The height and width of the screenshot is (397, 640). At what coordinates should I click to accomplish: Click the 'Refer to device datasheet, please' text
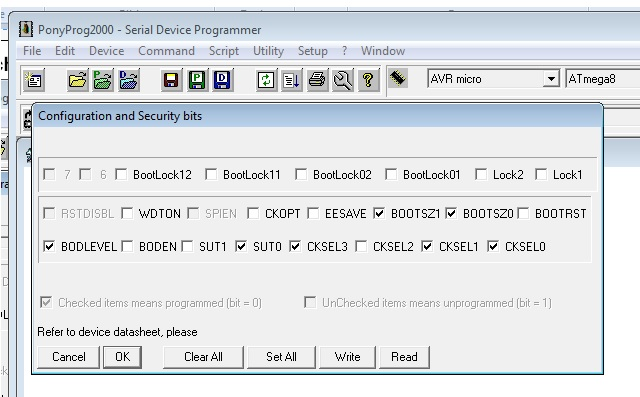[117, 332]
